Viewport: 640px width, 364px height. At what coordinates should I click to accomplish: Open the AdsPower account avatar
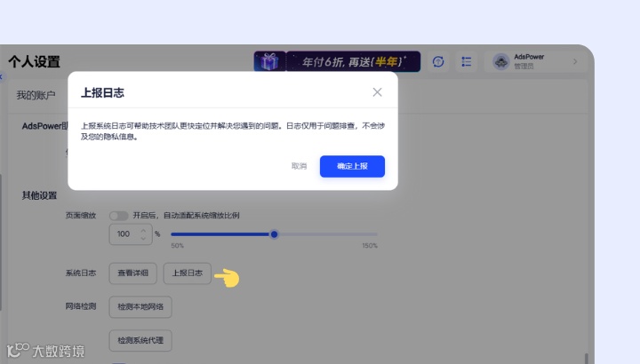[500, 61]
